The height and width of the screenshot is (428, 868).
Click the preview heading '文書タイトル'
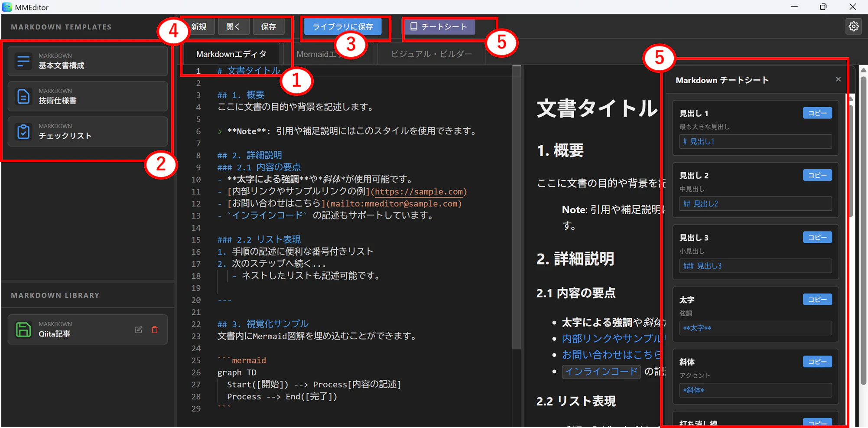597,108
